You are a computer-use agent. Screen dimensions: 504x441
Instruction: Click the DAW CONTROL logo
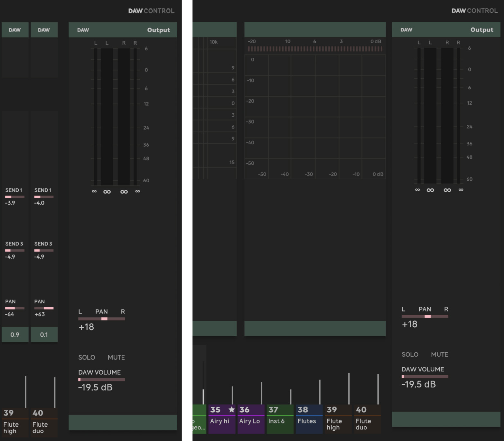[x=151, y=11]
